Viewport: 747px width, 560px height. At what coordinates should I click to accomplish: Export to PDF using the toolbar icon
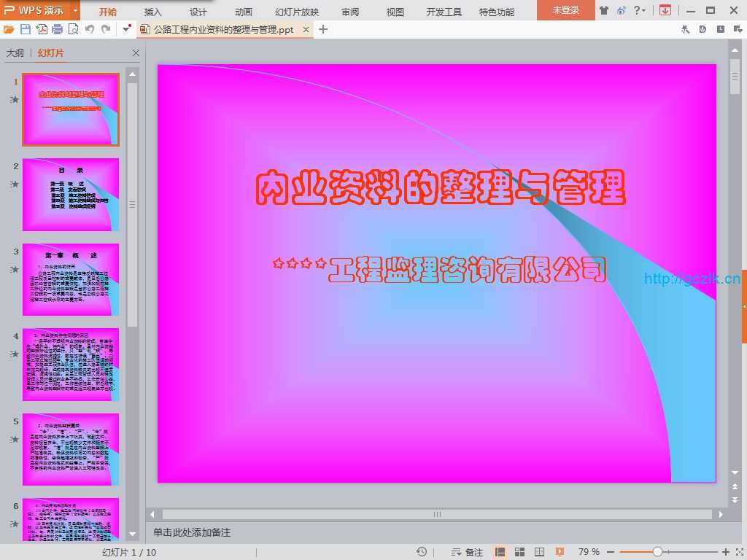[42, 29]
